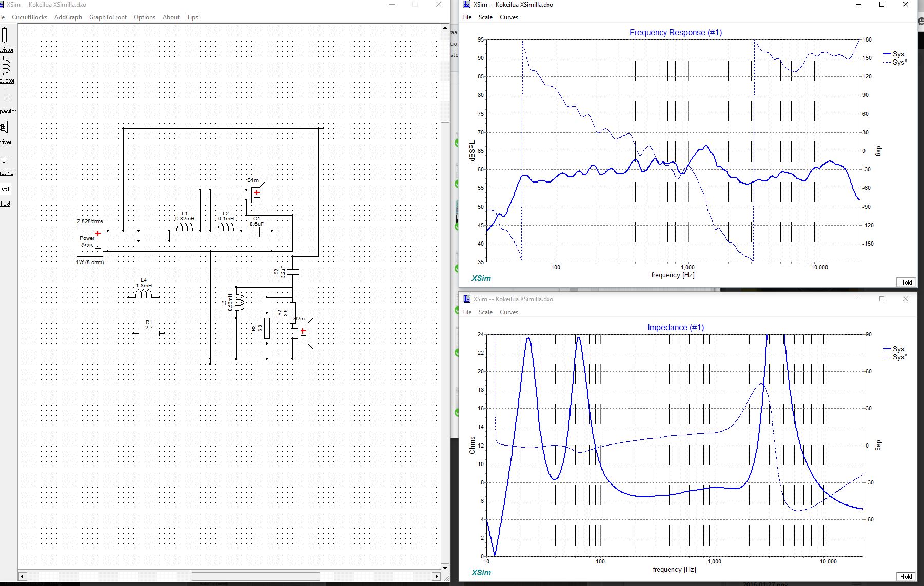Open Scale menu in Impedance window
924x586 pixels.
pos(485,312)
